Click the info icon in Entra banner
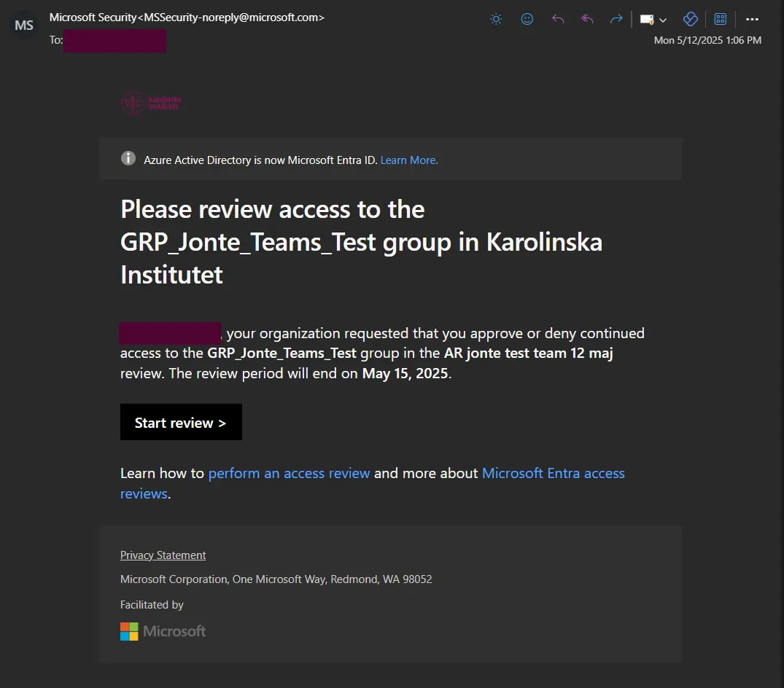This screenshot has height=688, width=784. [128, 159]
